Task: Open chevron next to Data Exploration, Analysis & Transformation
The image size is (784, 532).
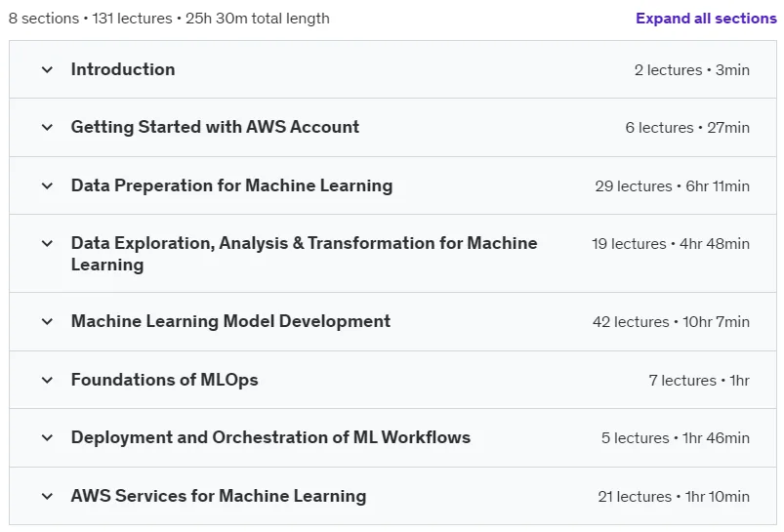Action: (x=47, y=243)
